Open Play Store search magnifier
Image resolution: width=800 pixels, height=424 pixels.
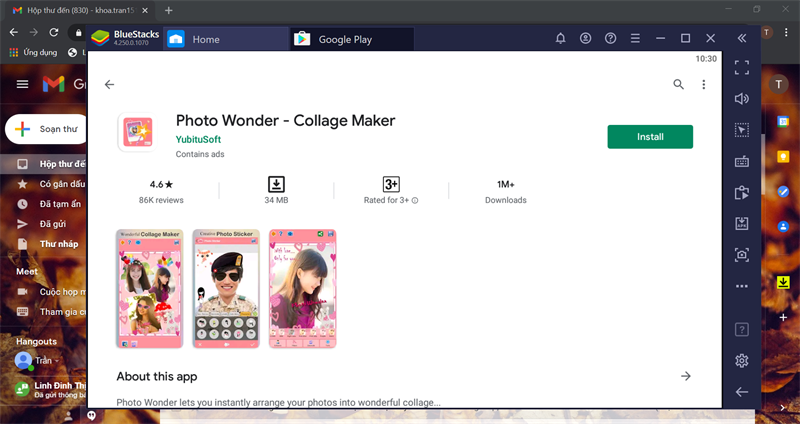678,85
